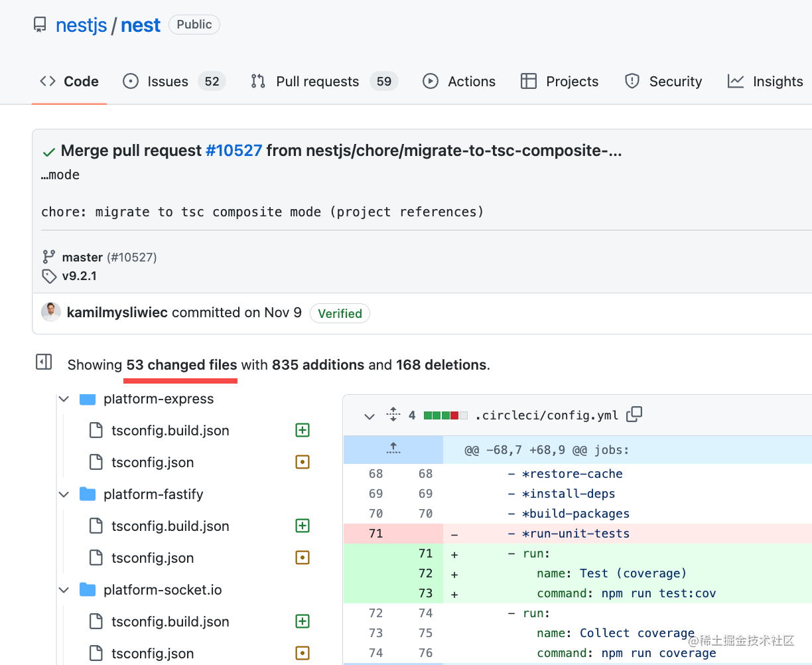Click the expand-all diff lines icon
This screenshot has height=665, width=812.
[393, 414]
